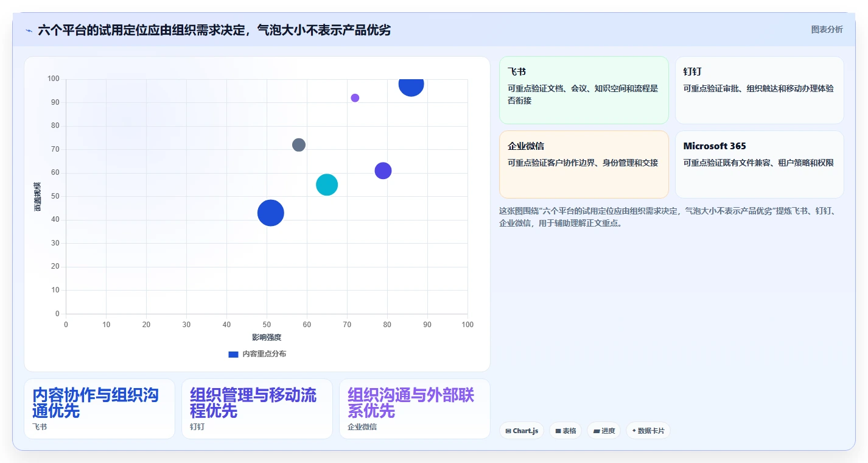Open the green '飞书' description card
868x463 pixels.
584,90
